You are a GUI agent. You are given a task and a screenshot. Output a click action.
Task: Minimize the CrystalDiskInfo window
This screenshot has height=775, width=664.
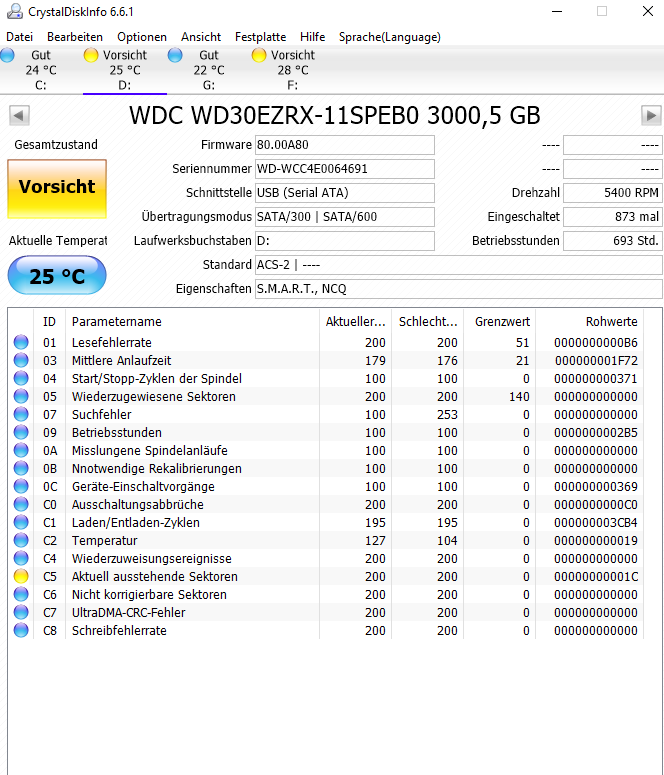coord(557,11)
